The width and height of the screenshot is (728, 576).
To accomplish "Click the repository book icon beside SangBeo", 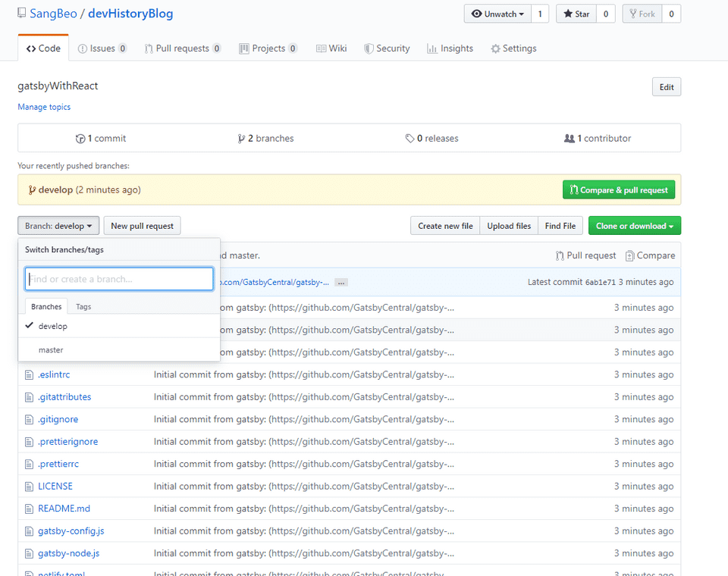I will coord(21,14).
